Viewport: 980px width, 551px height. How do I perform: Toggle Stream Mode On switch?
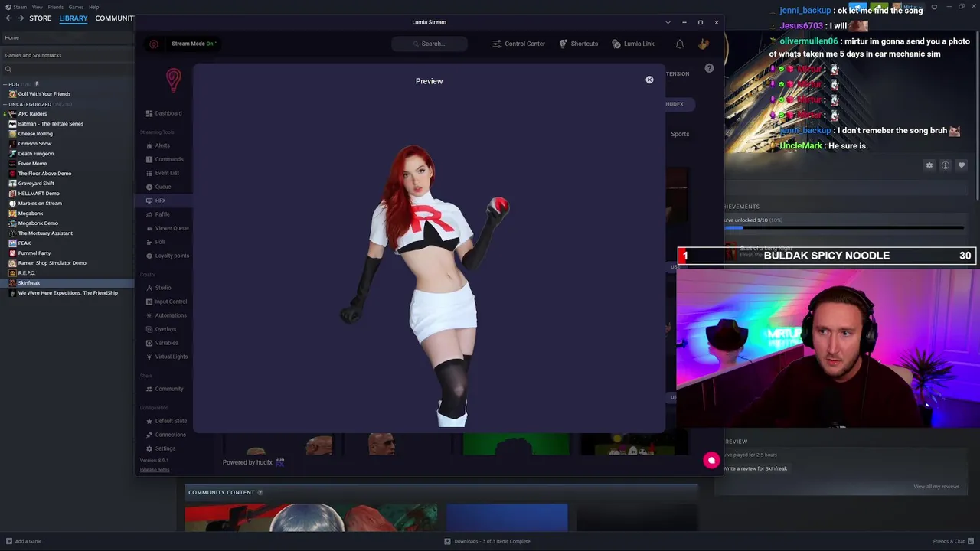(192, 44)
